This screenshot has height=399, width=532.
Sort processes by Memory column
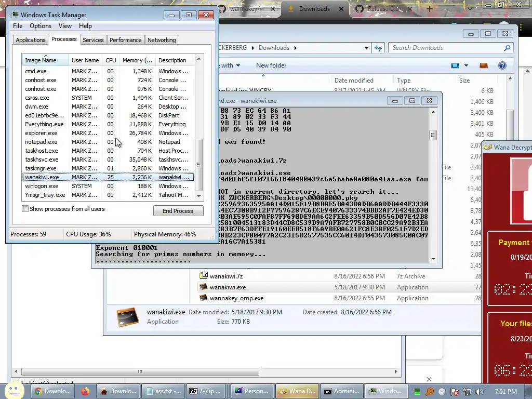pyautogui.click(x=137, y=60)
